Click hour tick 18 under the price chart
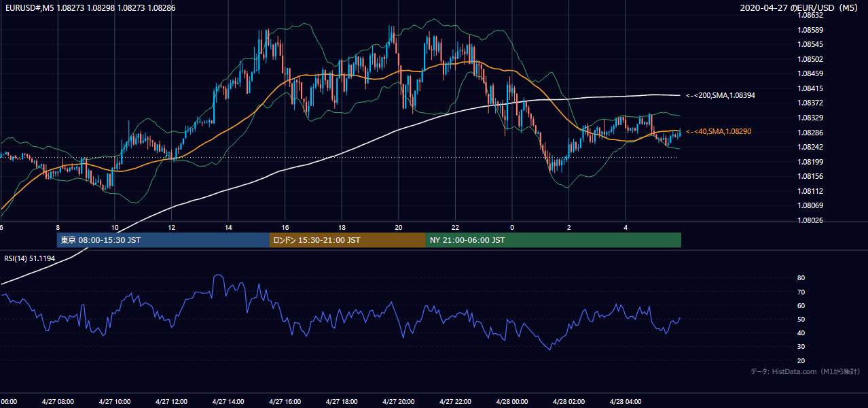Viewport: 868px width, 408px height. 342,227
